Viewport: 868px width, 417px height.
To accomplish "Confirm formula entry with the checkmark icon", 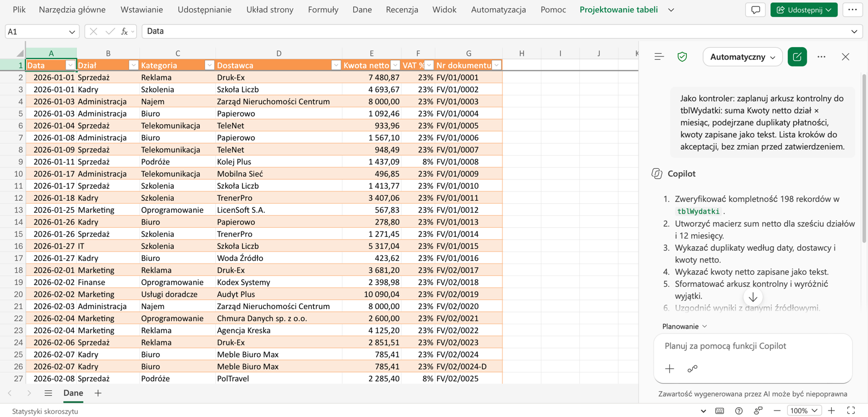I will pos(110,31).
